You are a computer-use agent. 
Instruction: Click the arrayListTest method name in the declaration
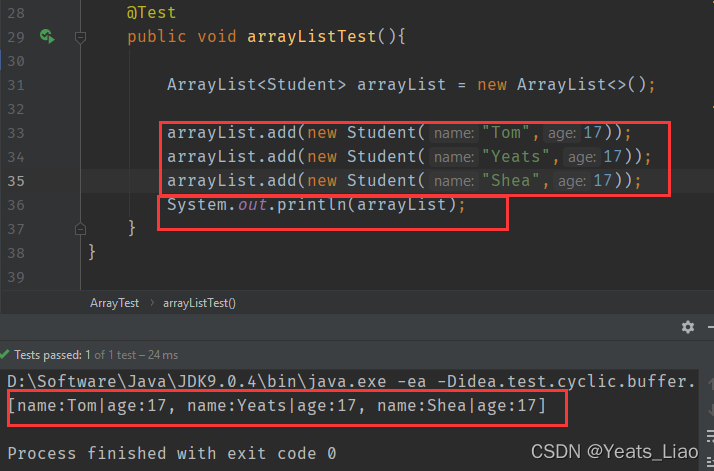coord(311,36)
